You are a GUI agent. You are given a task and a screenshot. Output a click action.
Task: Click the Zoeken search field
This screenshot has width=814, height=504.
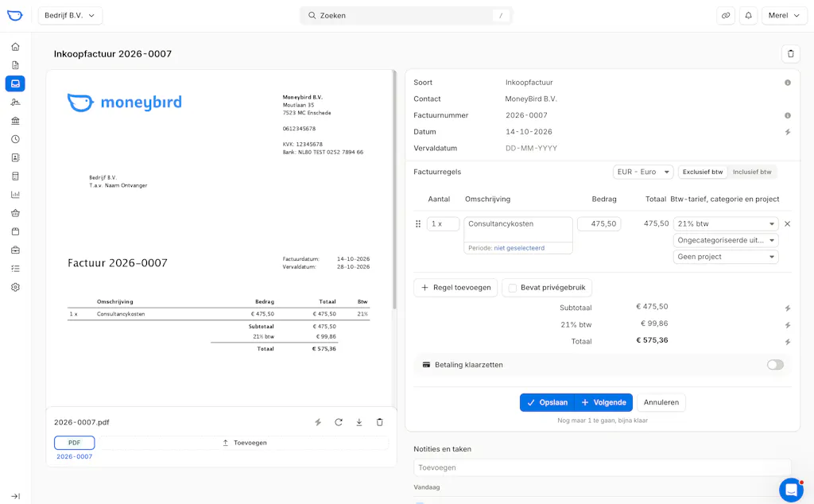[406, 16]
